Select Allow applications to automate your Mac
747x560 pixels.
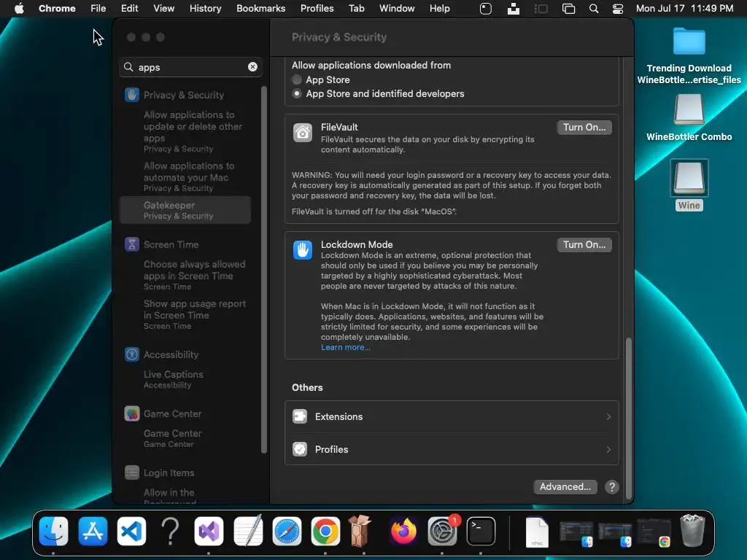pyautogui.click(x=189, y=176)
